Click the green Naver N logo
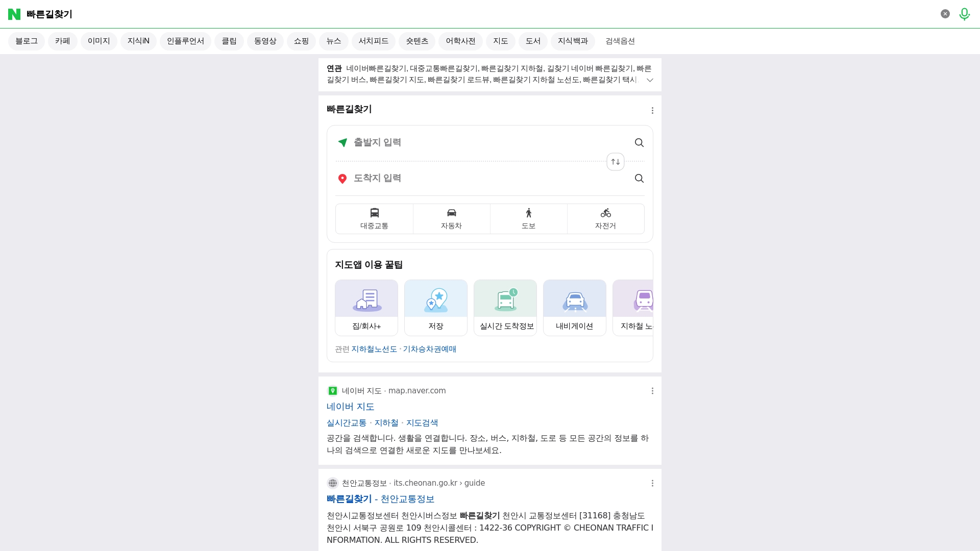This screenshot has width=980, height=551. tap(14, 14)
